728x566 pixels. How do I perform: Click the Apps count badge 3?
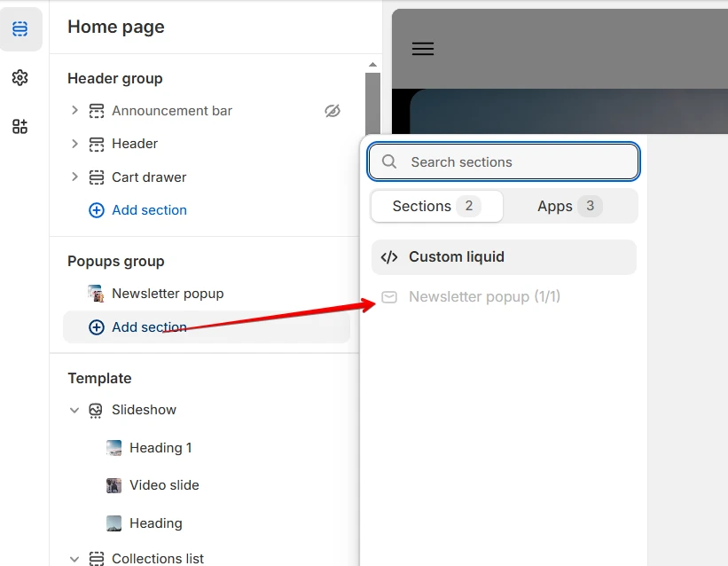coord(590,206)
